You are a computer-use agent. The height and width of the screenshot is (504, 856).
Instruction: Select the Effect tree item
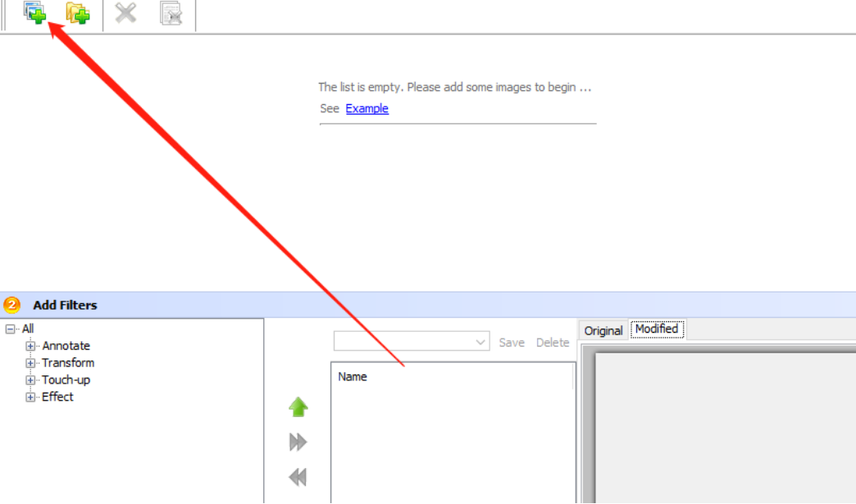[x=57, y=397]
